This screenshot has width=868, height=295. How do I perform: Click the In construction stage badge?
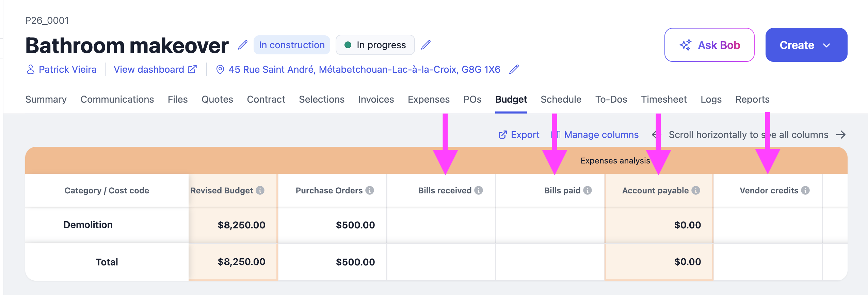(292, 45)
